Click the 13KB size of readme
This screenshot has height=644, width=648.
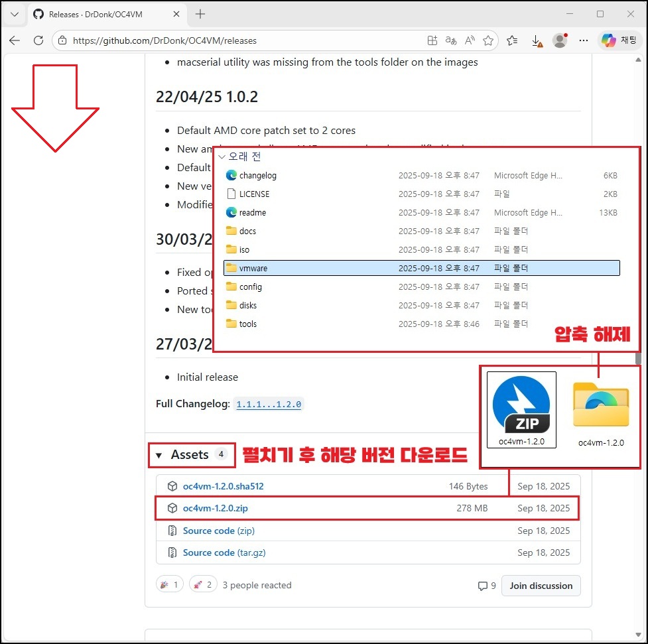click(608, 212)
